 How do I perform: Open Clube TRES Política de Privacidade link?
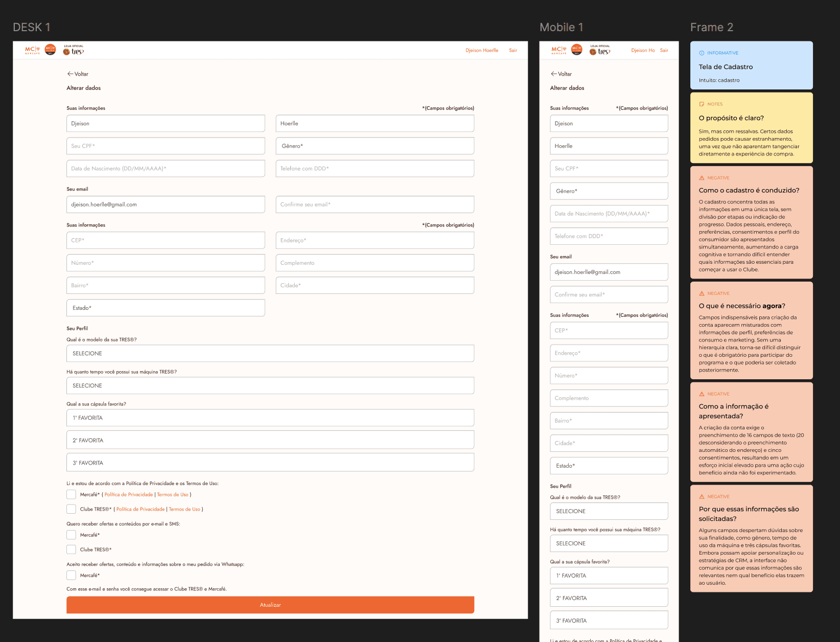tap(141, 509)
